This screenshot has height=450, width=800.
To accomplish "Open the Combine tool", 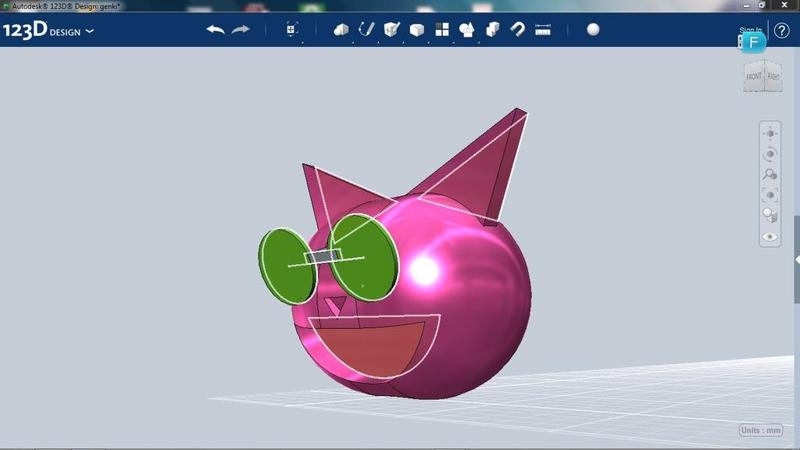I will tap(492, 30).
